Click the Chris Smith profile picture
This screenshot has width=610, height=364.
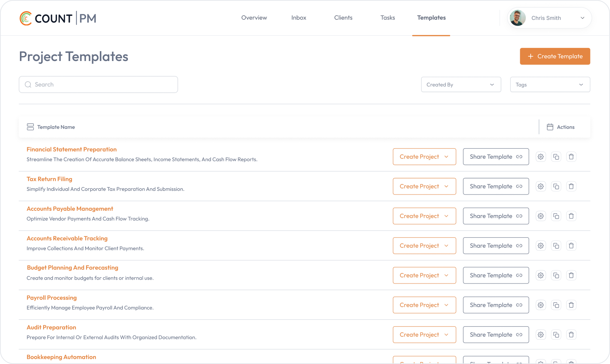(x=518, y=18)
